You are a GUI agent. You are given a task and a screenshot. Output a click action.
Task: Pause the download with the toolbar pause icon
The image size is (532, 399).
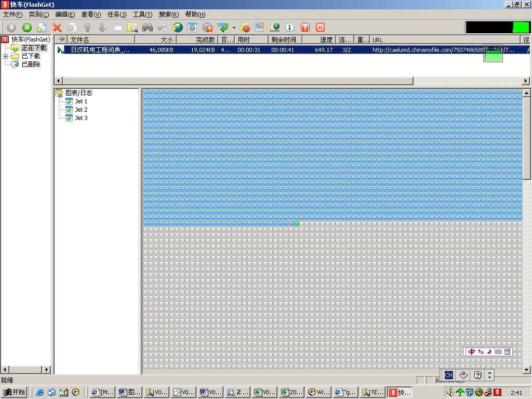[27, 28]
